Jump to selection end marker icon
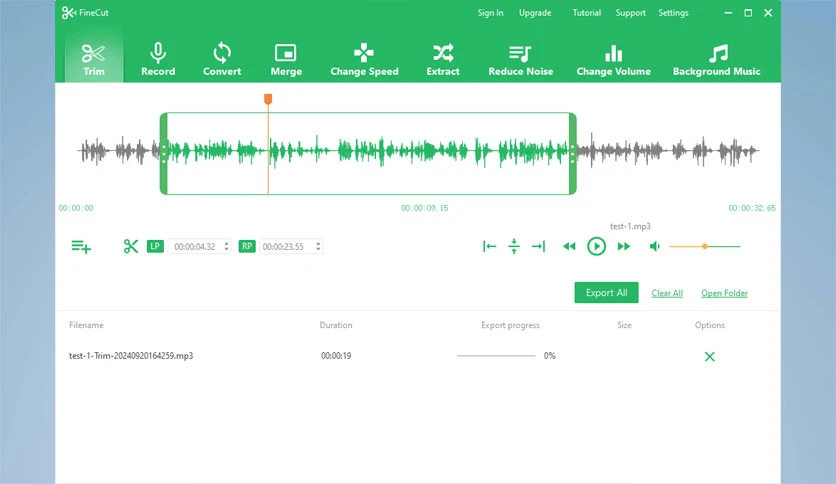 pyautogui.click(x=538, y=246)
